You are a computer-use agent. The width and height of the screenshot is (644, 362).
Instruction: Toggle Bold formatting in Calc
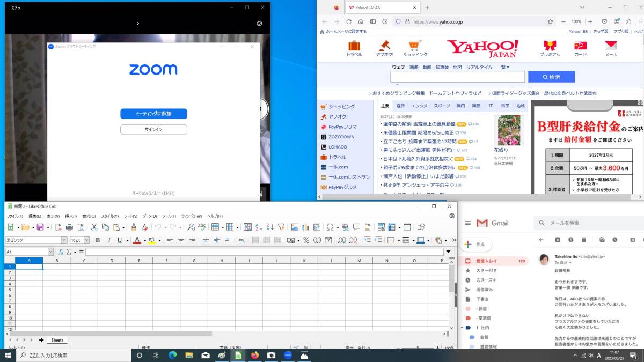98,240
